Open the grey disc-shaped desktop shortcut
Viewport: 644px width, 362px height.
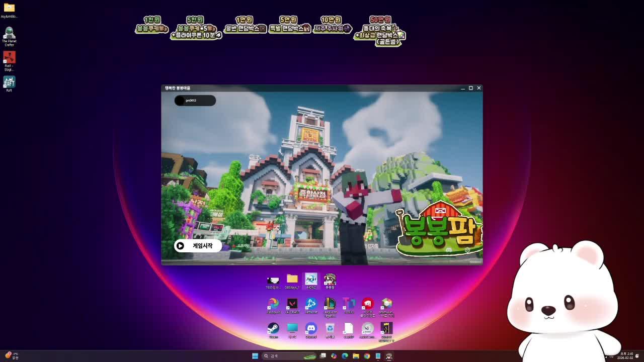[x=368, y=330]
